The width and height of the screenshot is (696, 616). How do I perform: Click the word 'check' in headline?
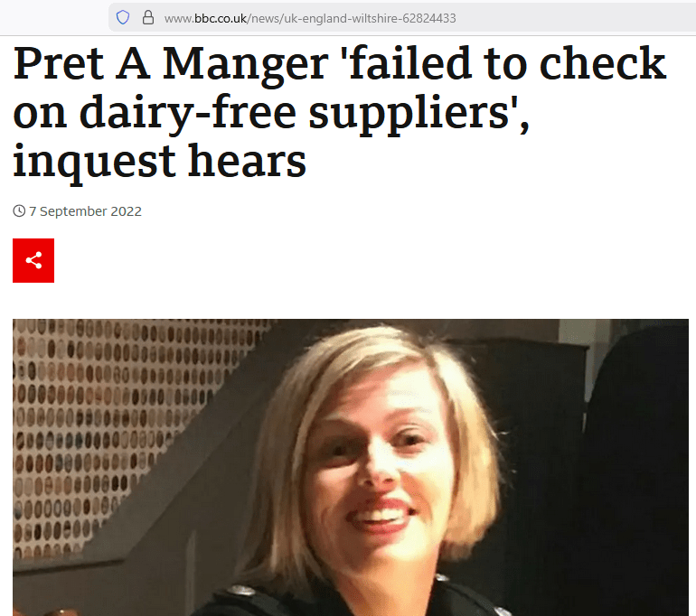[602, 63]
